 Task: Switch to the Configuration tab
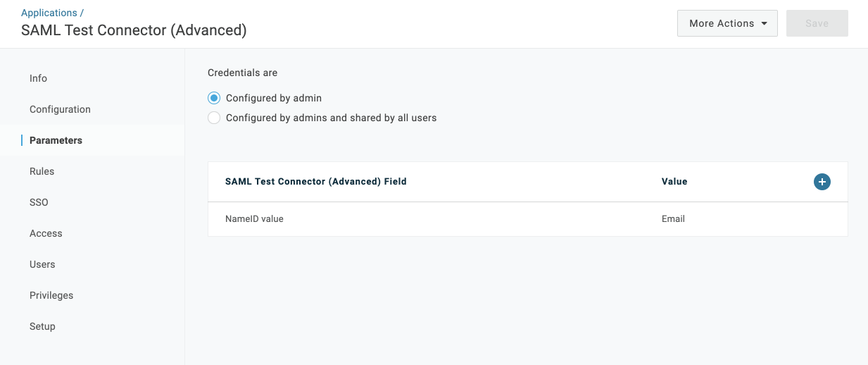[x=60, y=109]
